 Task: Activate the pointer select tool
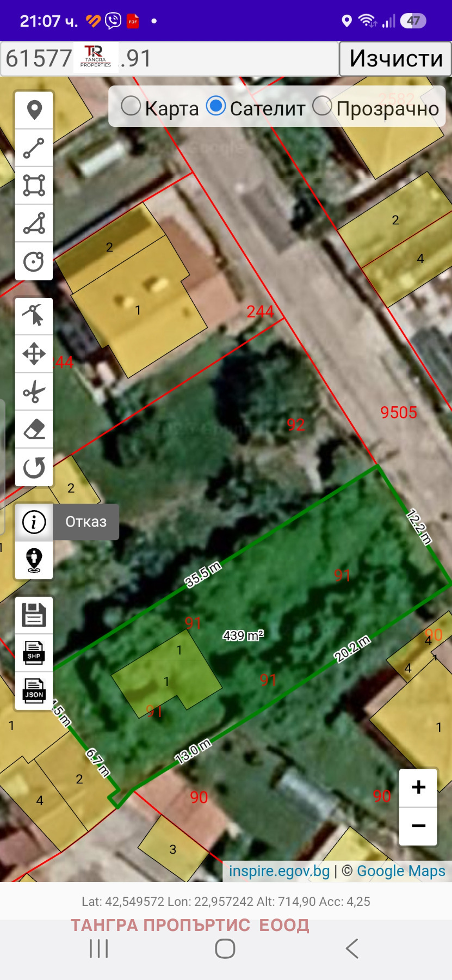click(x=34, y=316)
